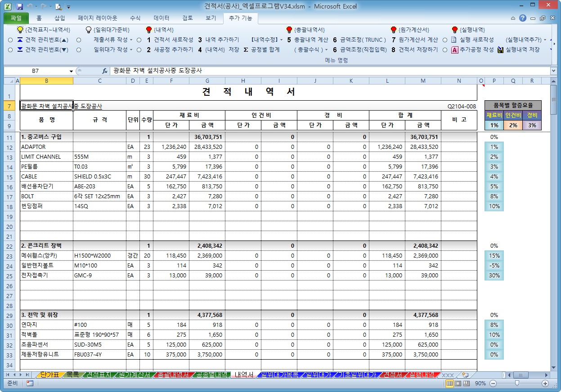
Task: Click 5 총괄내역 계산 button
Action: [308, 40]
